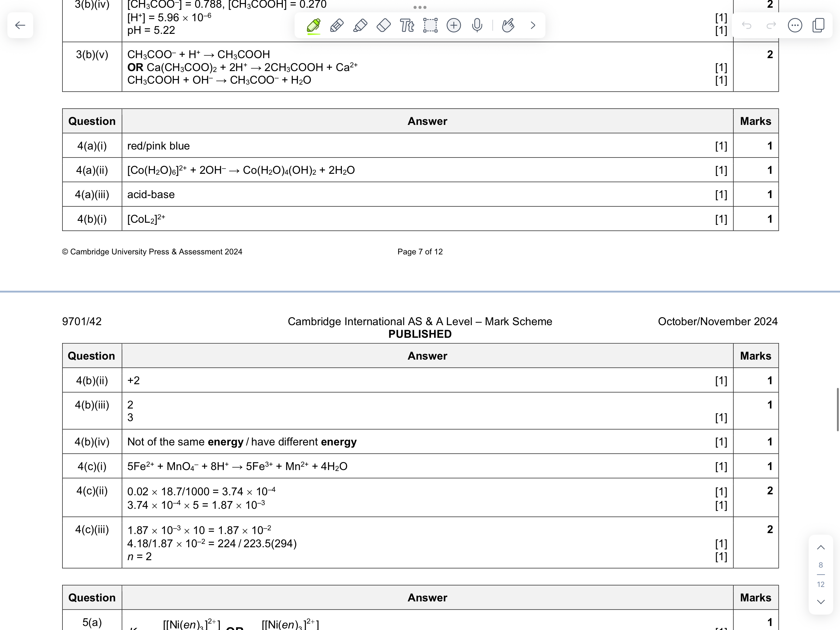Click the redo arrow

pos(771,26)
